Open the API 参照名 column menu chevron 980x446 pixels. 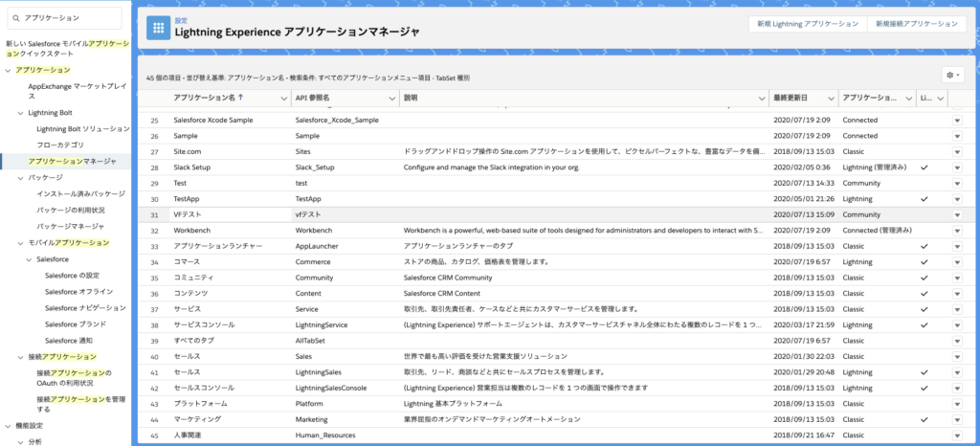click(390, 99)
